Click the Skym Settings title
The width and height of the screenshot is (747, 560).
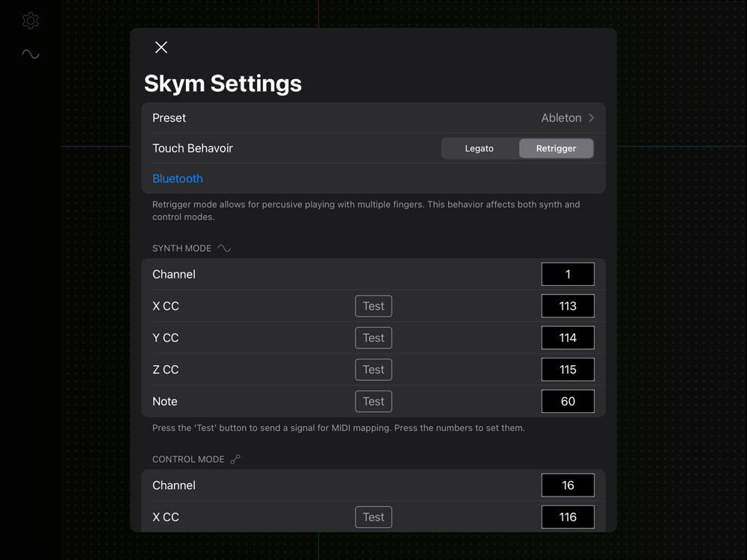[223, 84]
